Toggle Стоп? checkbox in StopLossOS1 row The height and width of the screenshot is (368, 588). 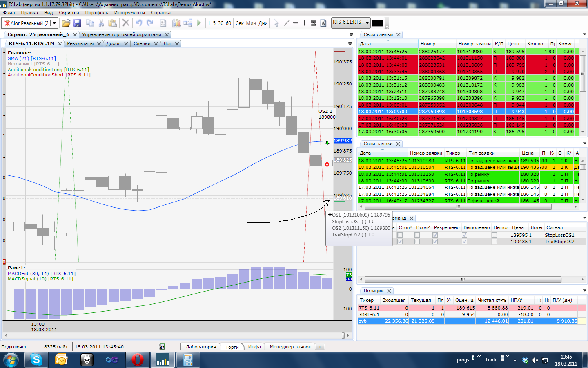pyautogui.click(x=400, y=235)
